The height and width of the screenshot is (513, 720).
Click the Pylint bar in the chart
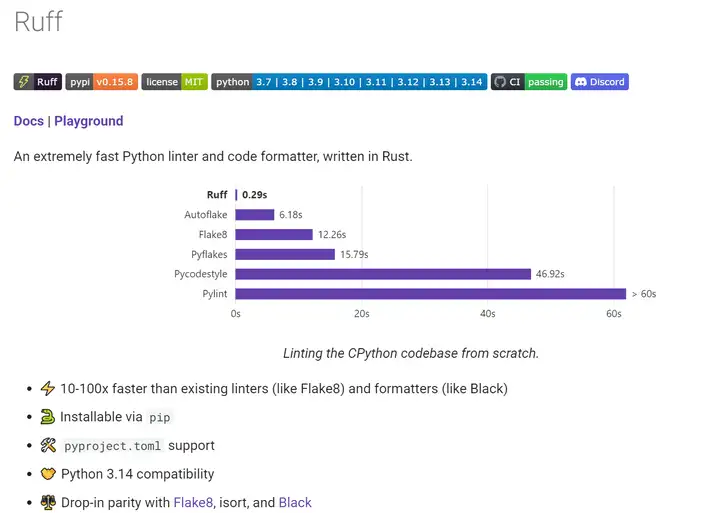pos(430,294)
